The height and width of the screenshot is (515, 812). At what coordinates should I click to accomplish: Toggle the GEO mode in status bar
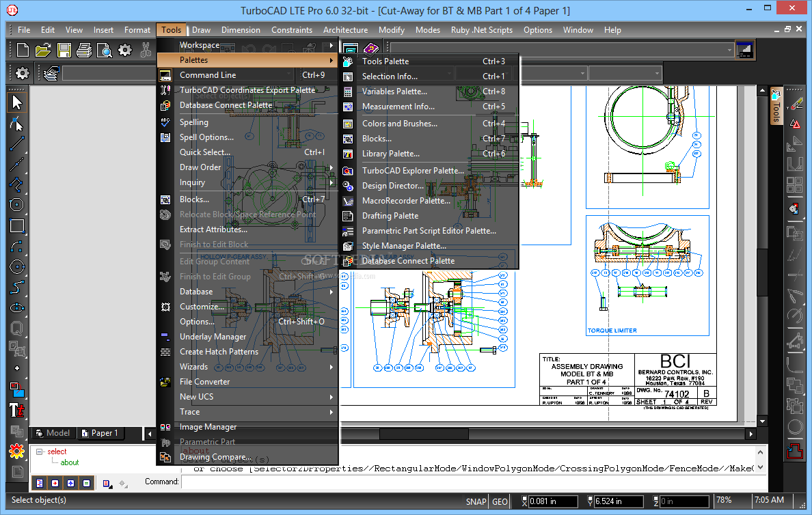(x=500, y=501)
